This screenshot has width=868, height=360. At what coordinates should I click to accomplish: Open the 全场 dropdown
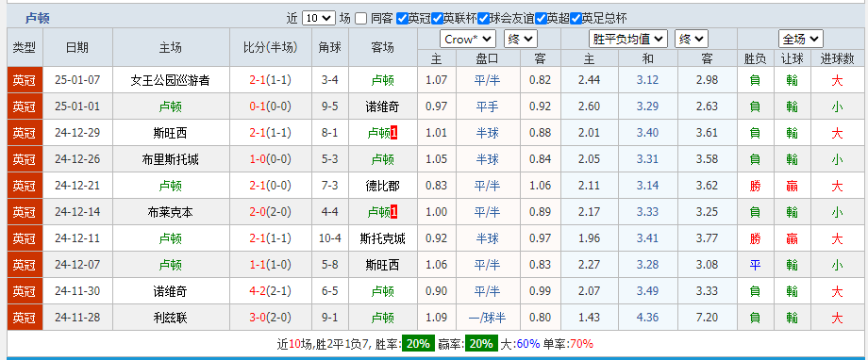[800, 40]
